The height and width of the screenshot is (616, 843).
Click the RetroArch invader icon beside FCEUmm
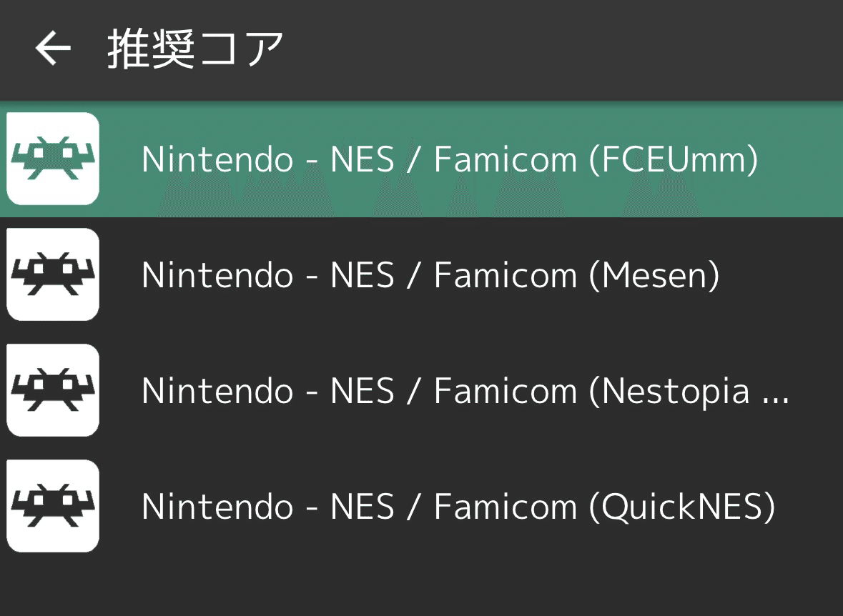click(53, 159)
